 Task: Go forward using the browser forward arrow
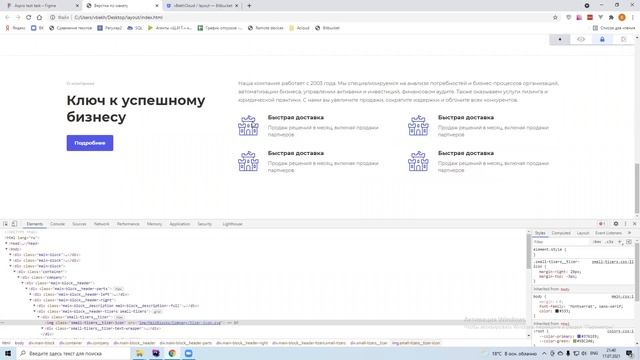[18, 17]
